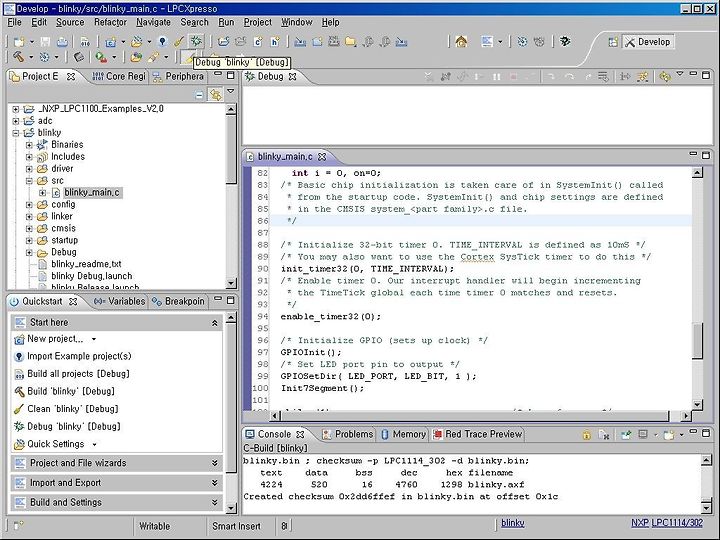The width and height of the screenshot is (720, 540).
Task: Click the Open Perspective icon beside Develop
Action: 613,42
